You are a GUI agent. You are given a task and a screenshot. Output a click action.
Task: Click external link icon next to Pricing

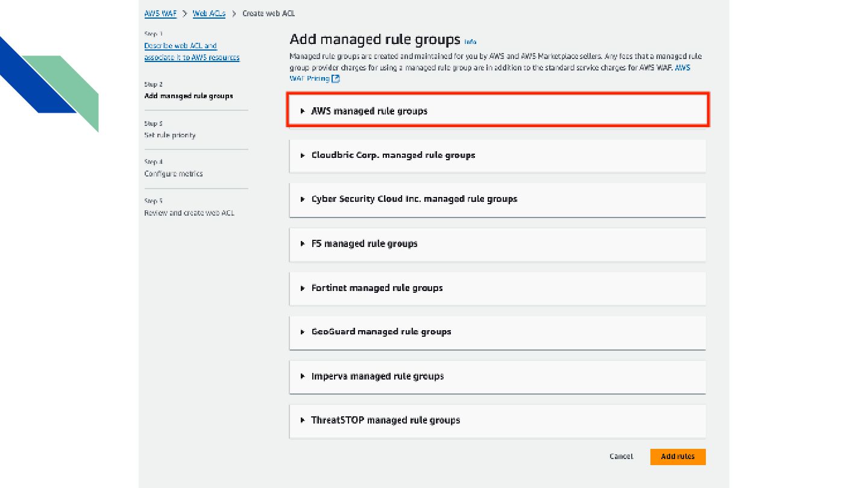click(x=336, y=79)
